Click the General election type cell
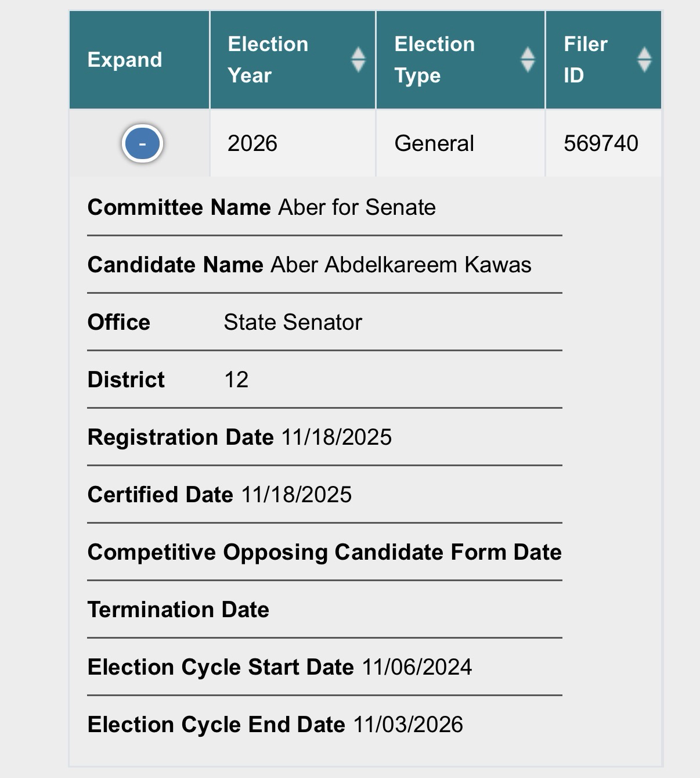 pos(434,143)
